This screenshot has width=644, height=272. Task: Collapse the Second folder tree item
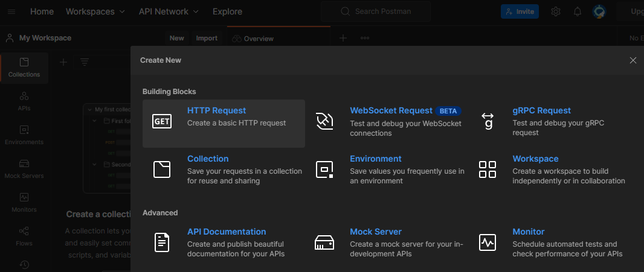click(x=95, y=165)
